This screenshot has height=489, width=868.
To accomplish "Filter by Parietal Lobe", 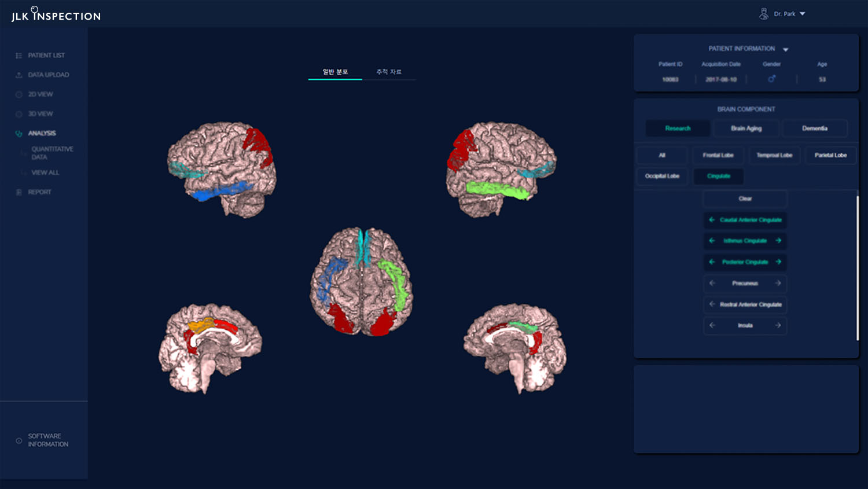I will 830,155.
